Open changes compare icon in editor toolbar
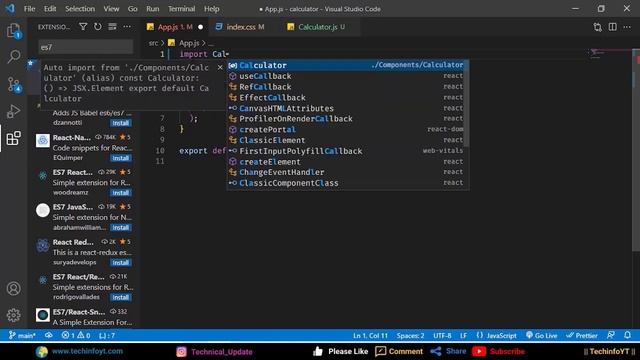The image size is (640, 360). pos(598,27)
